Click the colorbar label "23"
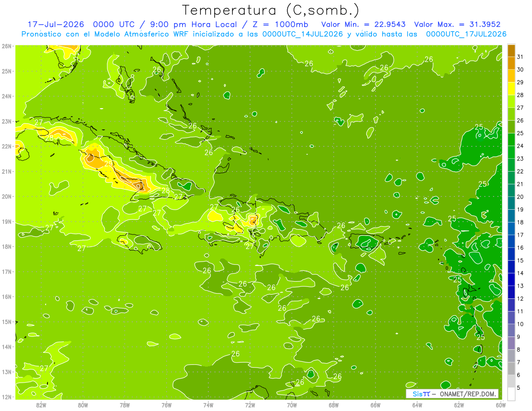The image size is (532, 411). point(520,159)
